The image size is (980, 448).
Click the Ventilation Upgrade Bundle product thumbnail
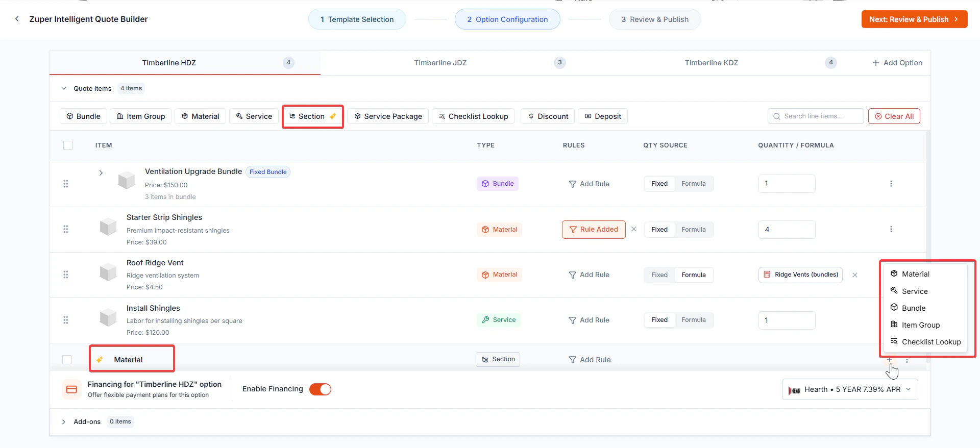[x=127, y=180]
